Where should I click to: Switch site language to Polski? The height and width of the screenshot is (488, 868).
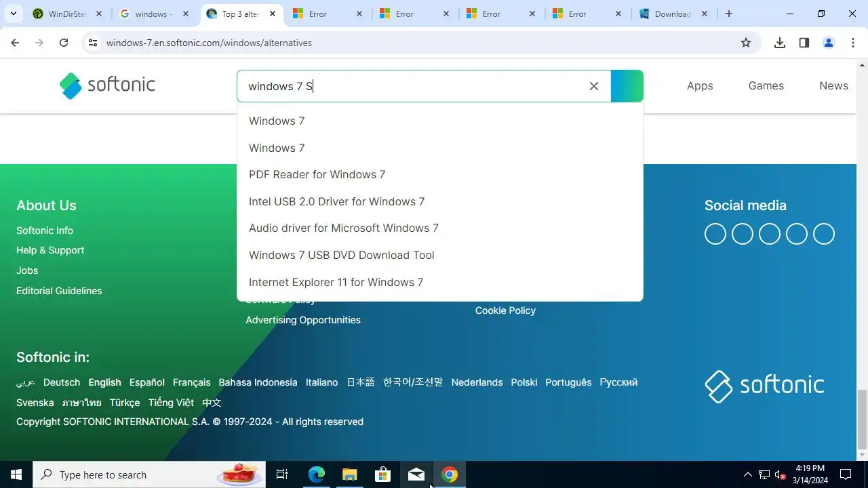524,382
